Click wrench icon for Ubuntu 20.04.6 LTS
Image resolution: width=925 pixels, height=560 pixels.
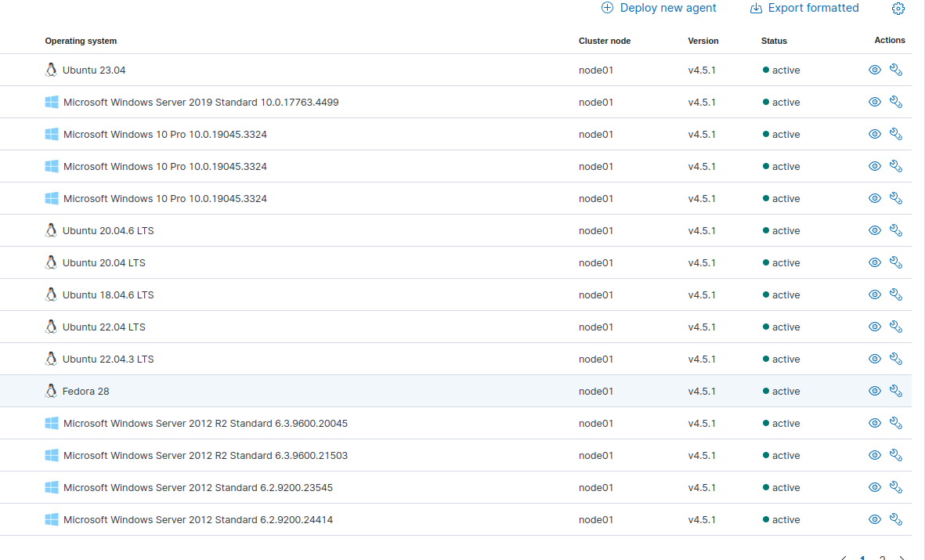(x=896, y=230)
